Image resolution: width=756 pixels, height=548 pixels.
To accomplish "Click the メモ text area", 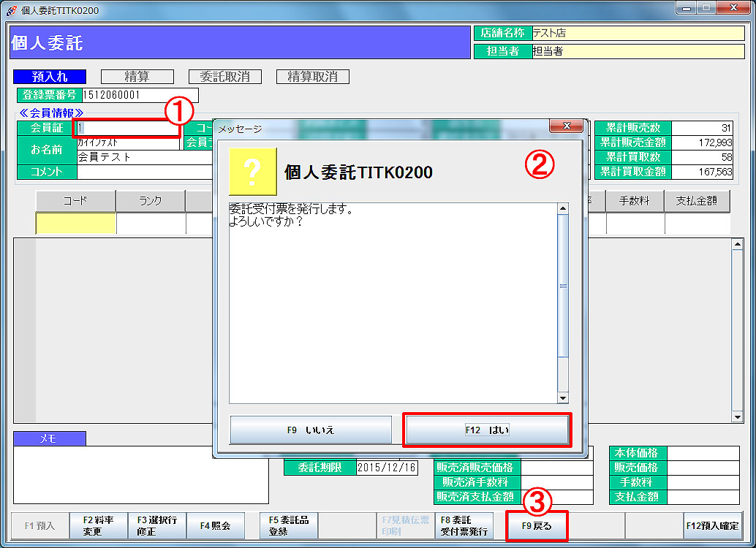I will tap(141, 475).
